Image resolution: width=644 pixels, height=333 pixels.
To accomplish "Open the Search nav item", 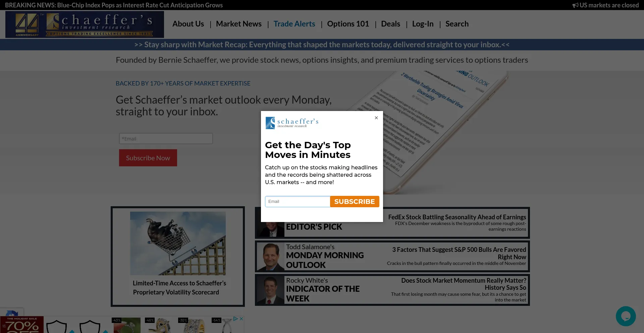I will [457, 24].
